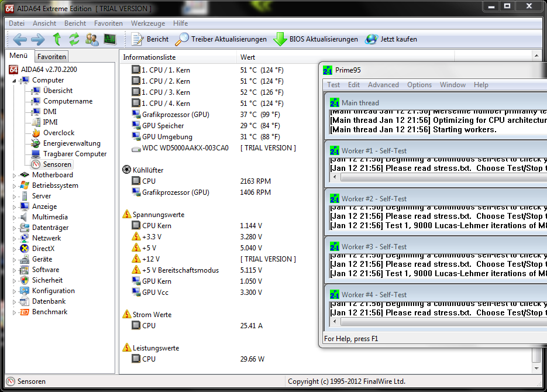Image resolution: width=547 pixels, height=392 pixels.
Task: Click the Software icon in tree
Action: pyautogui.click(x=25, y=270)
